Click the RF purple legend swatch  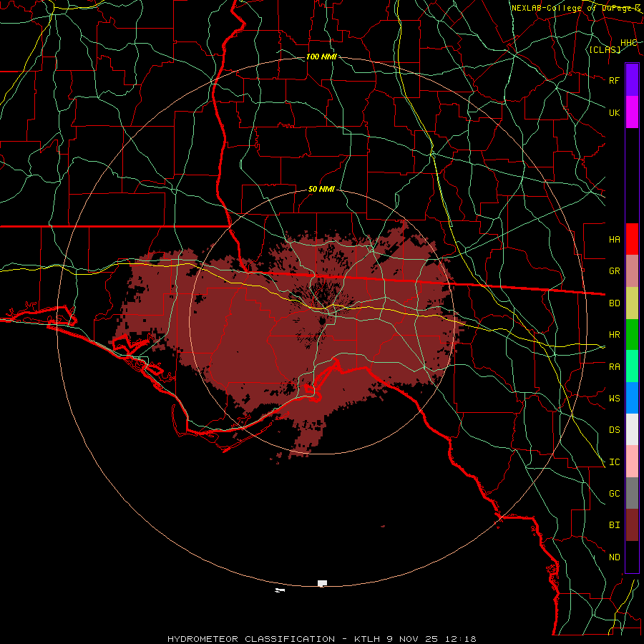click(632, 80)
